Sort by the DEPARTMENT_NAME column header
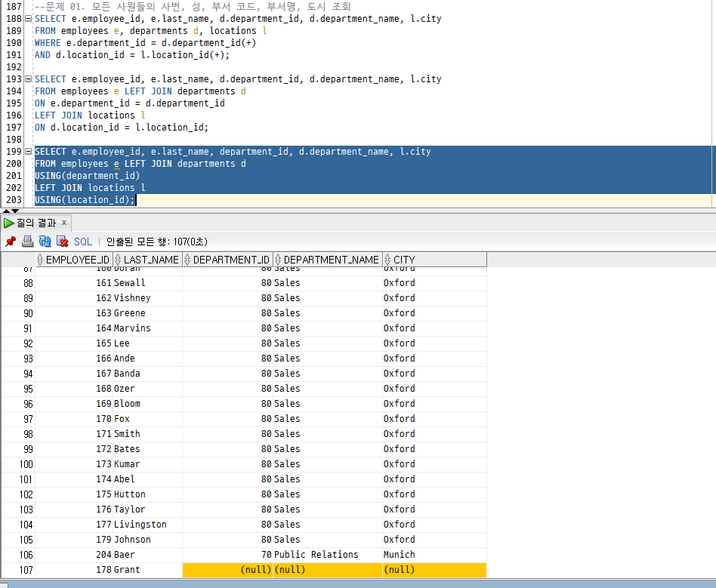716x588 pixels. (x=328, y=260)
